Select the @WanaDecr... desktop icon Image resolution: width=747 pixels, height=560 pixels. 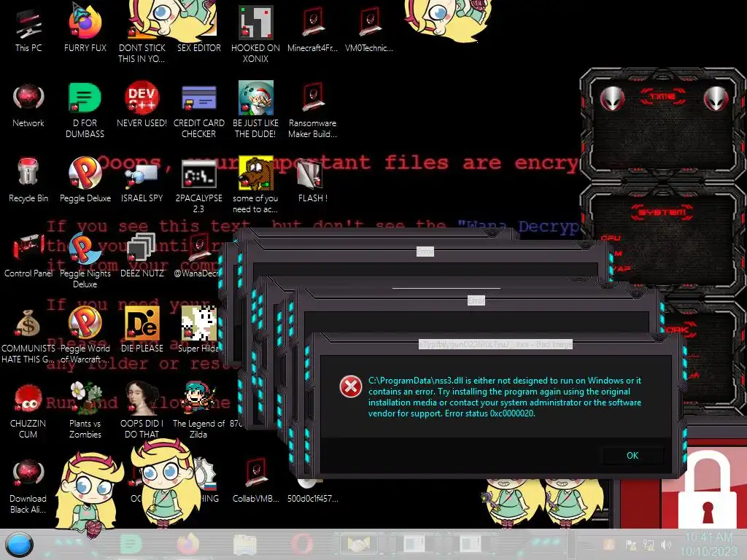click(x=197, y=256)
